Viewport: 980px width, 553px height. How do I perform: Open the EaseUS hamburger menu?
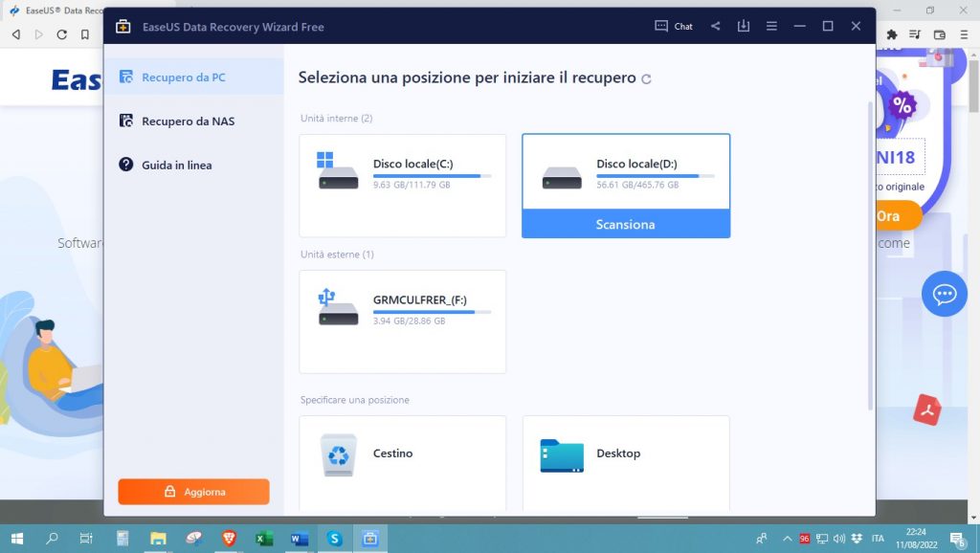[771, 26]
